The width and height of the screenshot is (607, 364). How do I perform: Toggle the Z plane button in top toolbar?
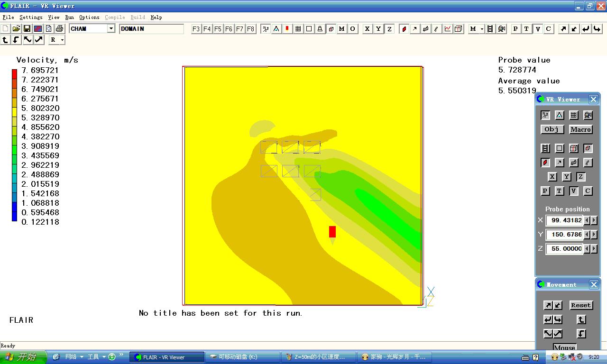pyautogui.click(x=389, y=29)
